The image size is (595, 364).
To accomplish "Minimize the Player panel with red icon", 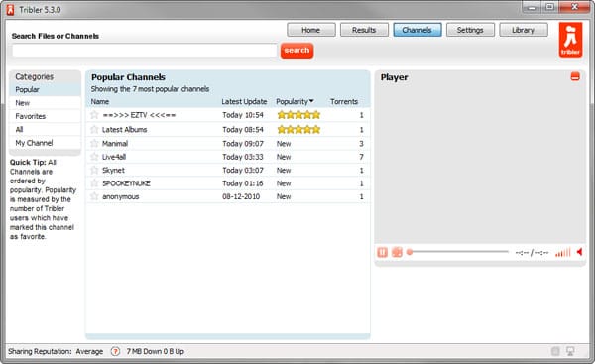I will tap(575, 76).
